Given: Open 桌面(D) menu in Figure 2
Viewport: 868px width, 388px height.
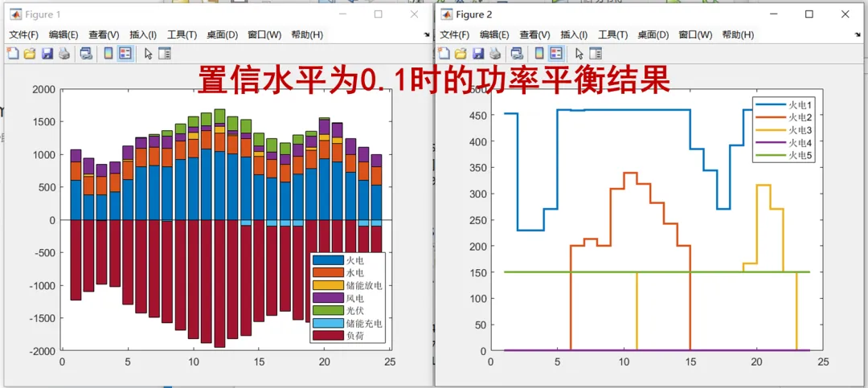Looking at the screenshot, I should [x=653, y=35].
